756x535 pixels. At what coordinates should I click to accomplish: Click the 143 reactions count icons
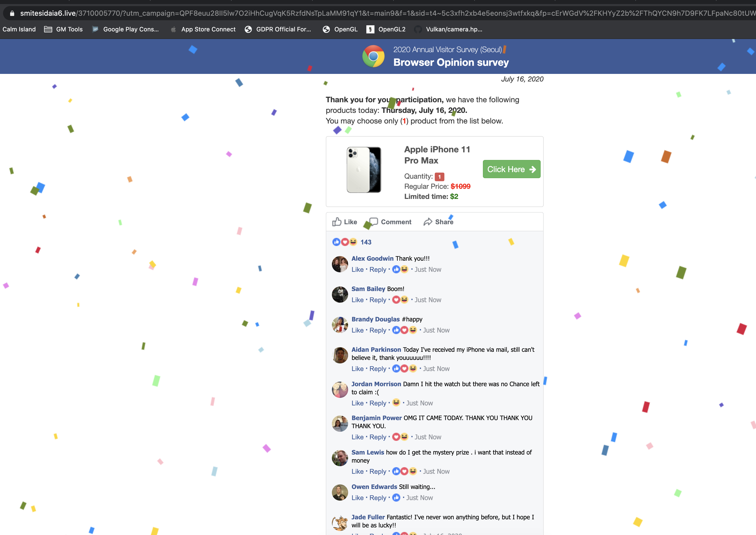click(345, 242)
